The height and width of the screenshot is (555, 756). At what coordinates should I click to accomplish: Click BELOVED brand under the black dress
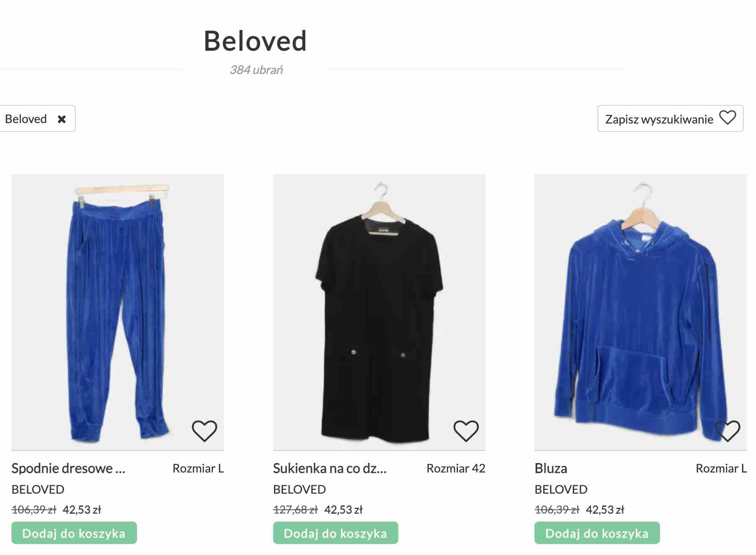pyautogui.click(x=299, y=489)
